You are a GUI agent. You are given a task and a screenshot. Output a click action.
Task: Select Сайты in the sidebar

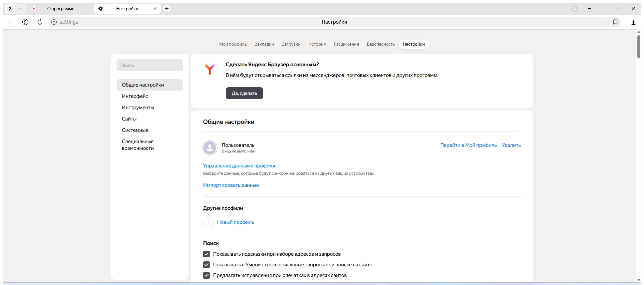150,119
